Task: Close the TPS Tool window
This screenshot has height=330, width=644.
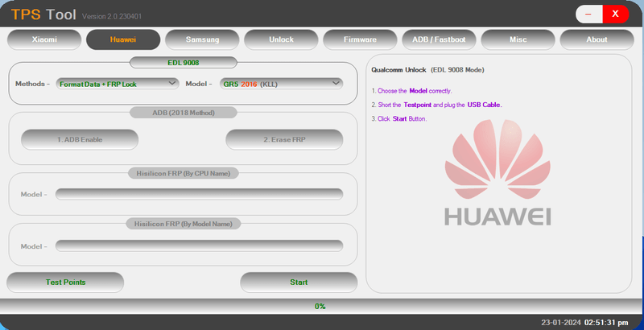Action: pos(615,14)
